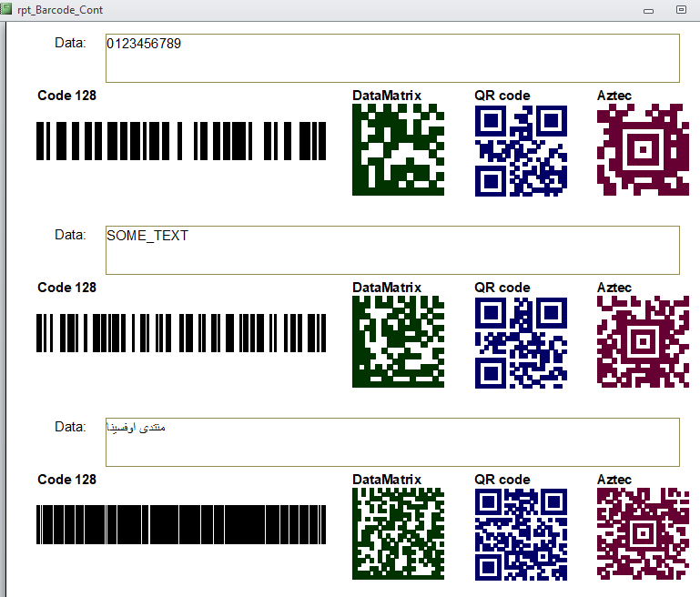Click the QR code label in first record
The image size is (700, 597).
pos(502,96)
